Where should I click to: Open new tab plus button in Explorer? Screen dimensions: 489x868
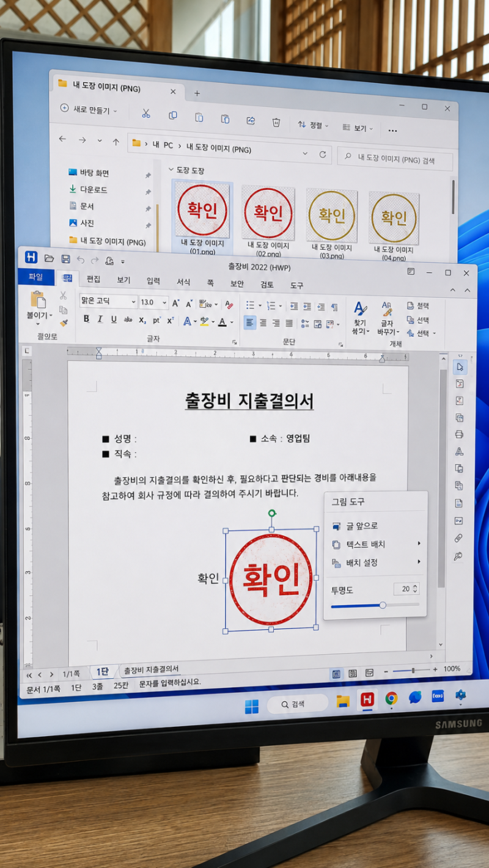(197, 93)
